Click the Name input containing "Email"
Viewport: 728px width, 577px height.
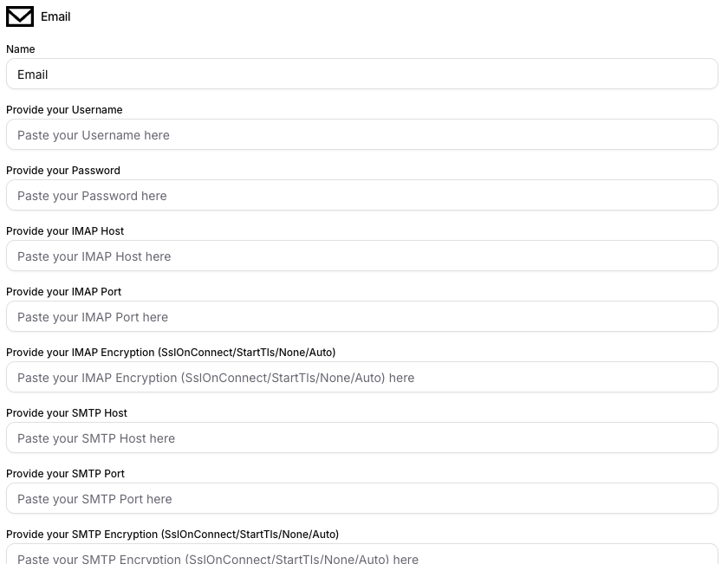361,74
